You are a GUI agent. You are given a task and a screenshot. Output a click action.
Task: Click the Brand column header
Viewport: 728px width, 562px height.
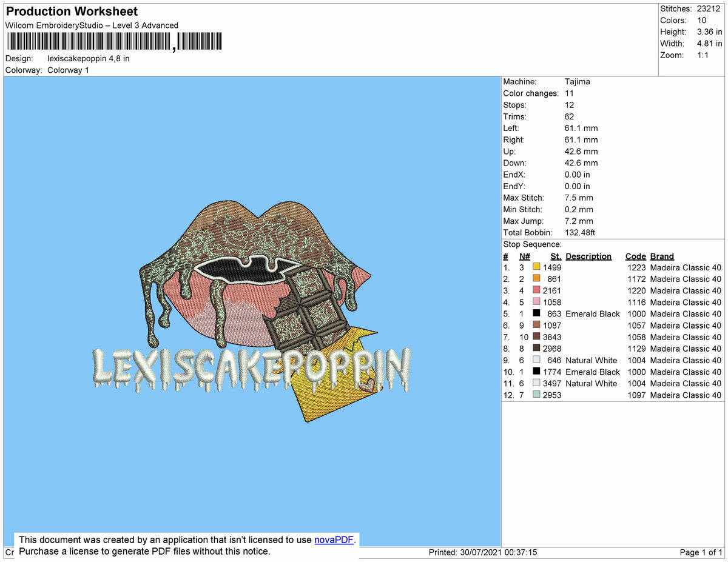[x=661, y=256]
